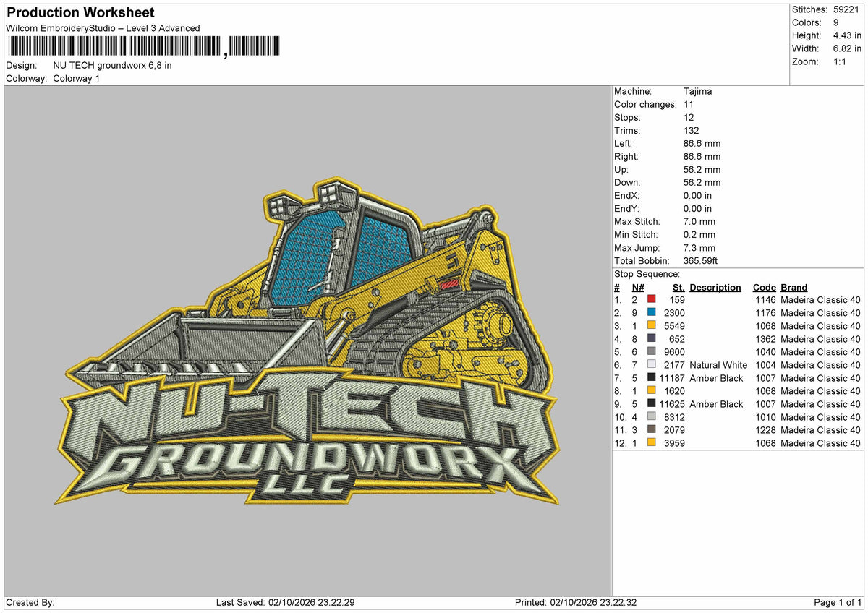Select the yellow swatch in stop row 12

(652, 443)
